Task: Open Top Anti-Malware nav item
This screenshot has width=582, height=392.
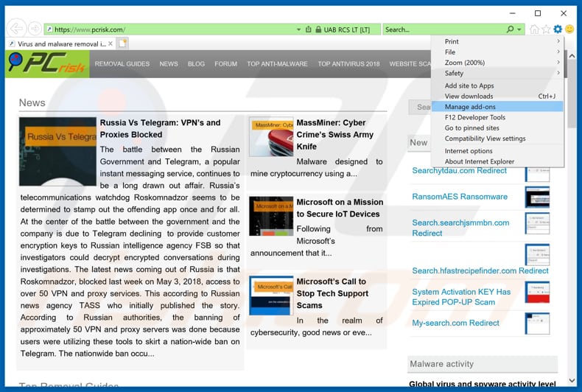Action: point(277,64)
